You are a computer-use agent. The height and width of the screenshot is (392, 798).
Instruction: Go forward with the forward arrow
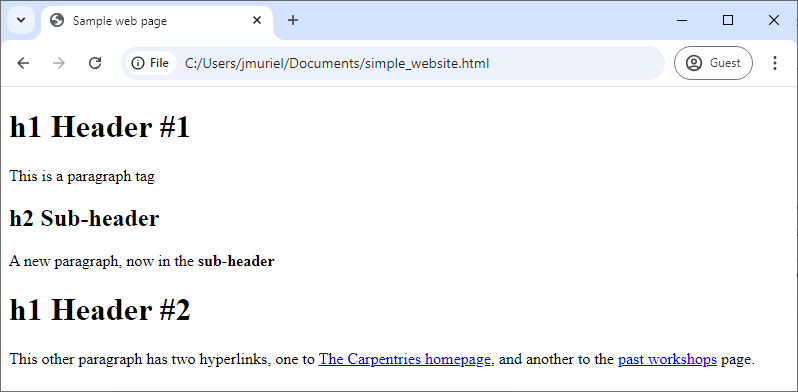pos(59,63)
